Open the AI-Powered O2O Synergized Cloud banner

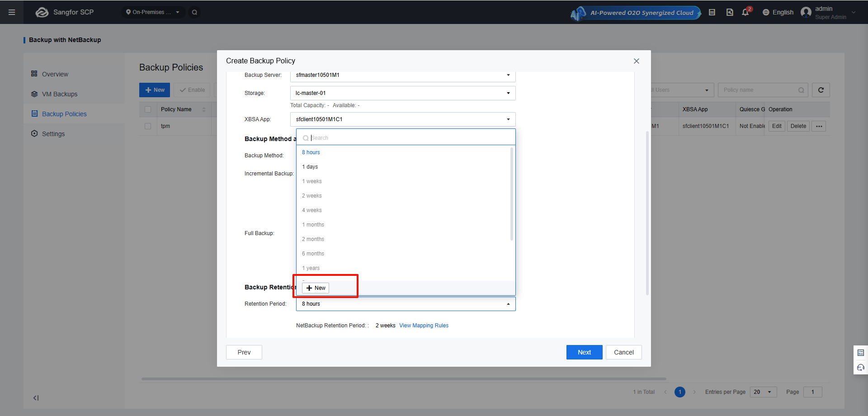[x=636, y=13]
